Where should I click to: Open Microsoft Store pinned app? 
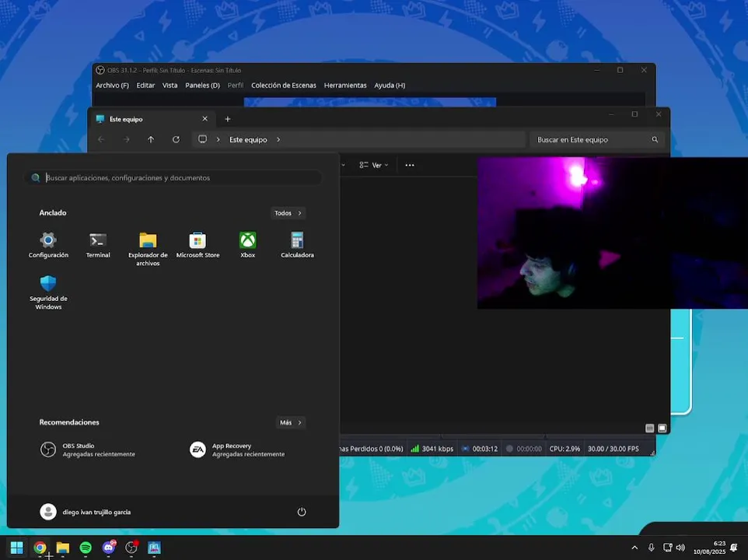tap(197, 245)
